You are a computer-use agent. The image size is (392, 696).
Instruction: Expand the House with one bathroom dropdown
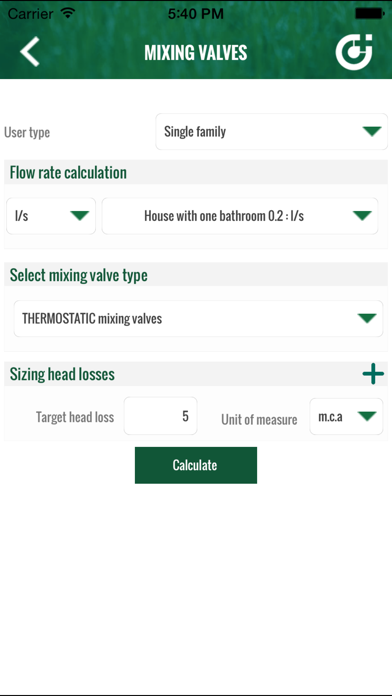point(240,216)
